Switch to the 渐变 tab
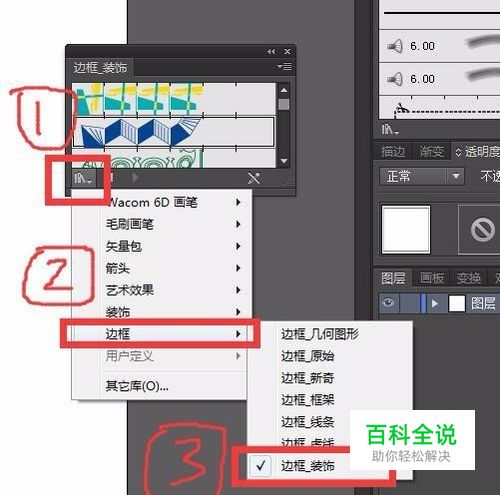The image size is (500, 495). (x=432, y=152)
